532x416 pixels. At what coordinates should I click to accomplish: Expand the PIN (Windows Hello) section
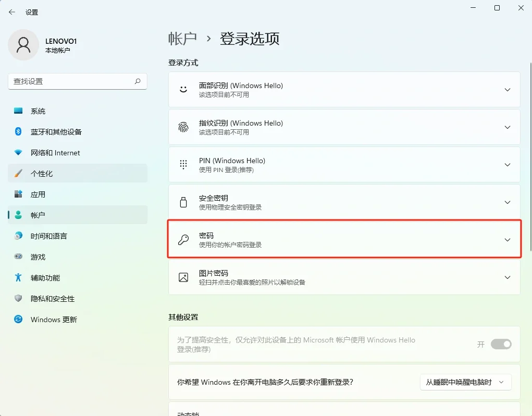coord(507,164)
